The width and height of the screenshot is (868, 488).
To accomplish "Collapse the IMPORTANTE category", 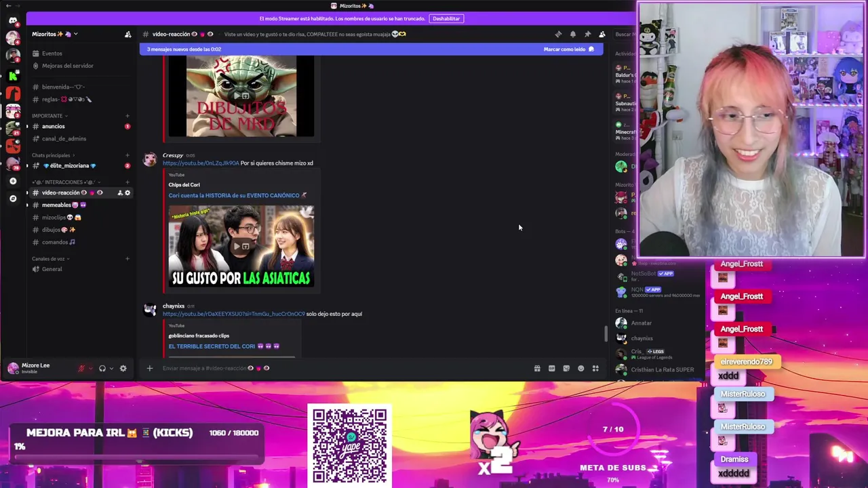I will [x=50, y=116].
